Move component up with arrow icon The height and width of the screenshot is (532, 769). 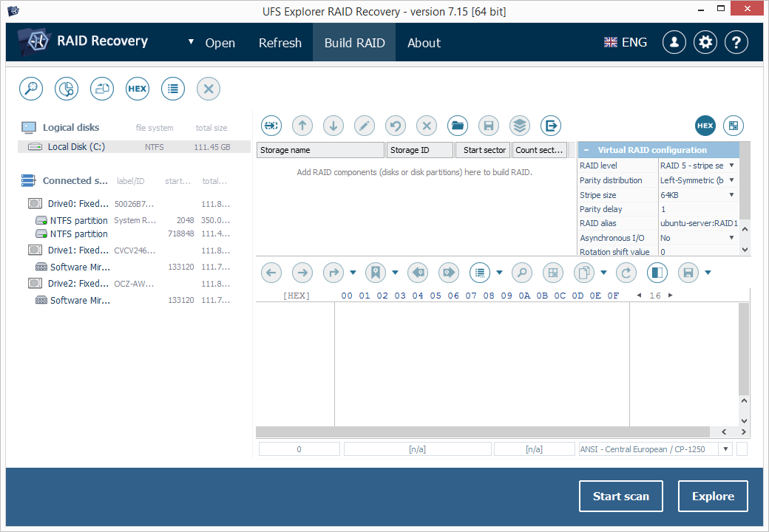point(302,126)
